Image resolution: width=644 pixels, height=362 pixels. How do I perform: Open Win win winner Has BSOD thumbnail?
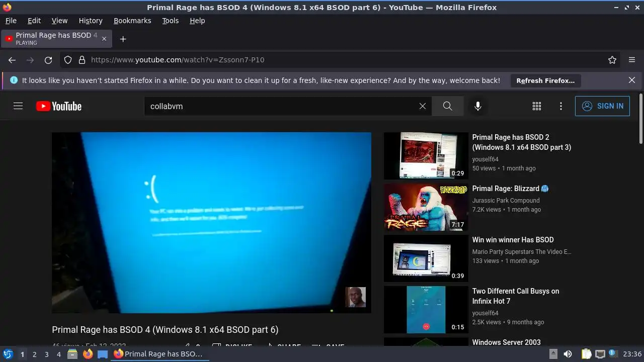pyautogui.click(x=426, y=258)
